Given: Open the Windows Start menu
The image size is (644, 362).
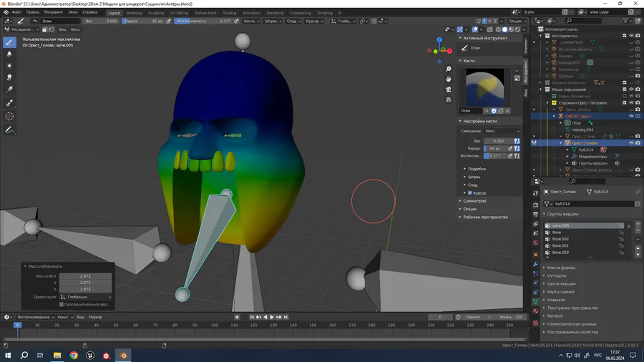Looking at the screenshot, I should (x=8, y=355).
